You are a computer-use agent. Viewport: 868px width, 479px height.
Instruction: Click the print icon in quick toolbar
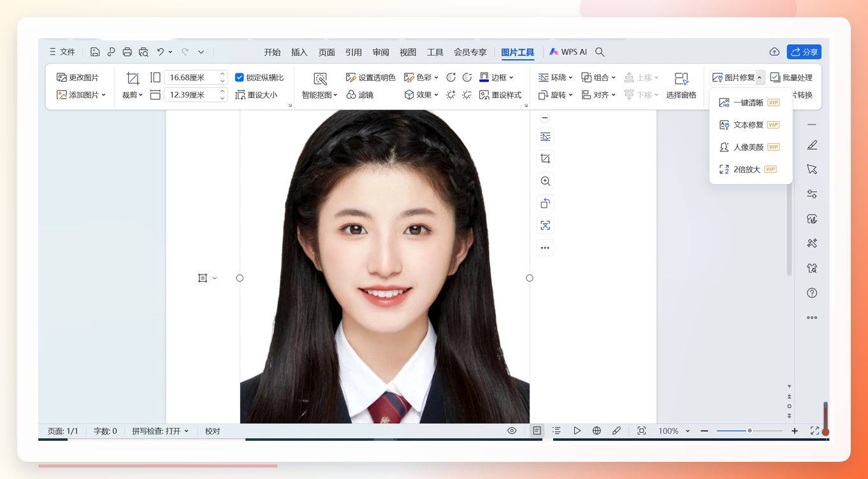[127, 52]
